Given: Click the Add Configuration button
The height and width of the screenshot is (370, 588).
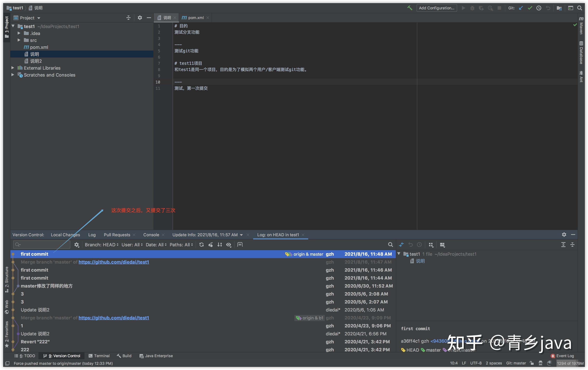Looking at the screenshot, I should 436,8.
